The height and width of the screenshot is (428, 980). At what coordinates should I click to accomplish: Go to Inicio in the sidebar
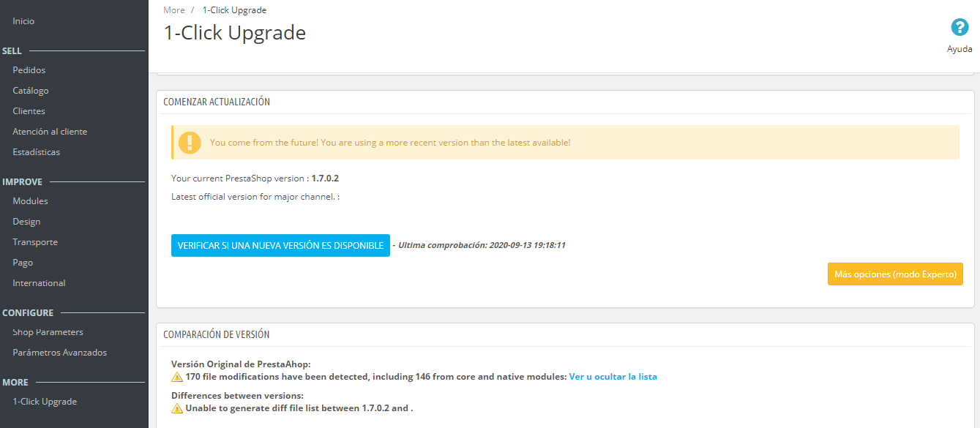pos(23,21)
